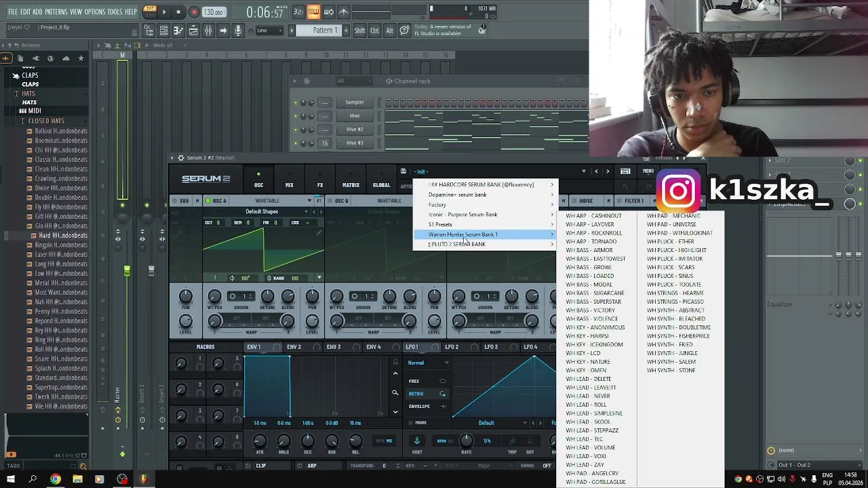Open the Windows Start button
Image resolution: width=868 pixels, height=488 pixels.
[x=11, y=479]
